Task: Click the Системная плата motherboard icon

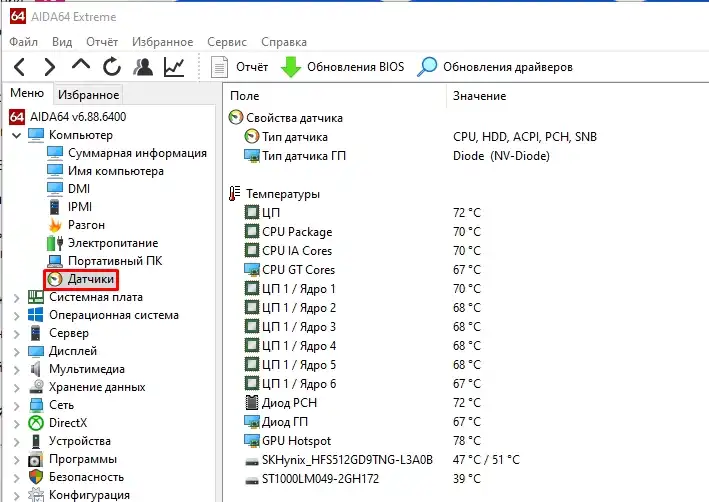Action: coord(36,297)
